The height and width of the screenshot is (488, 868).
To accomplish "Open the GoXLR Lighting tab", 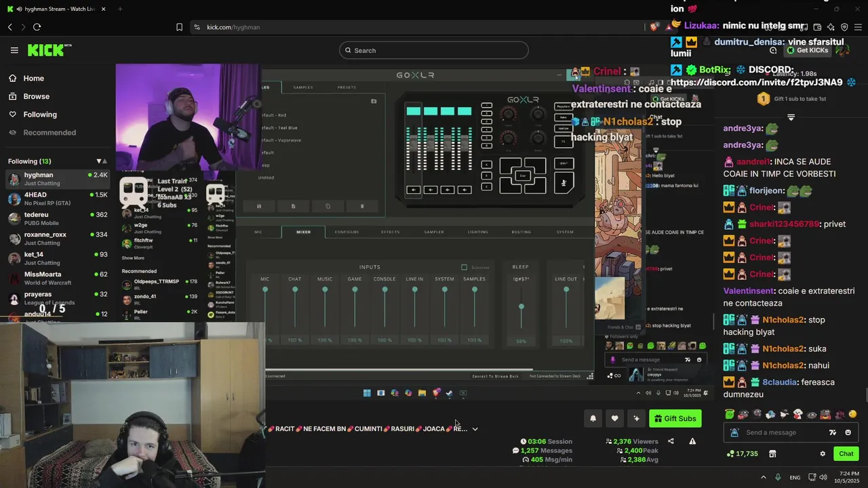I will [477, 232].
